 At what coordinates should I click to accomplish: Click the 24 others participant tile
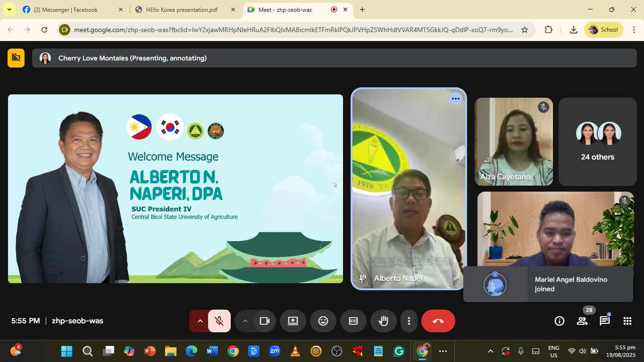597,142
